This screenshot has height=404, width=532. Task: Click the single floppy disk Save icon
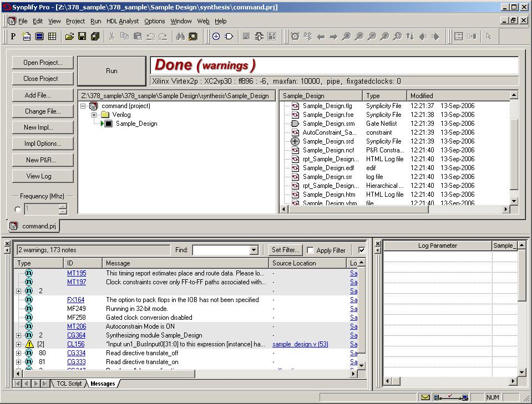pyautogui.click(x=82, y=36)
